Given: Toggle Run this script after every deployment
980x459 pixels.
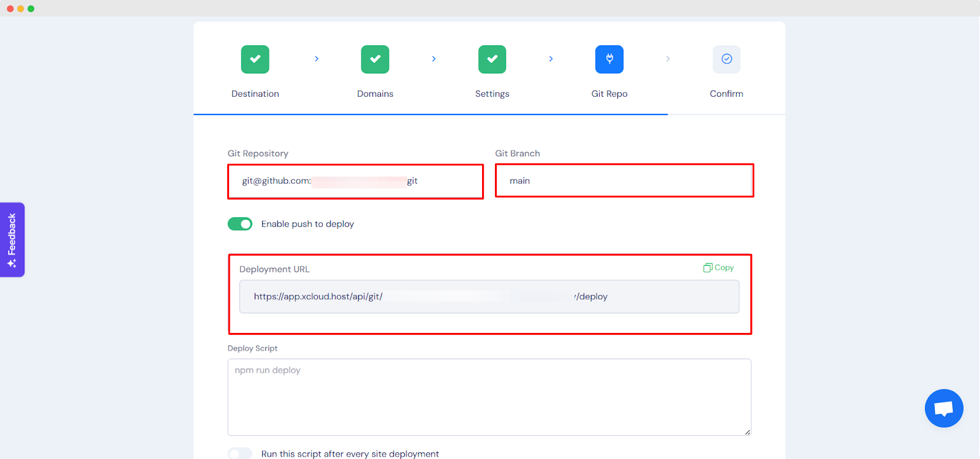Looking at the screenshot, I should [240, 453].
